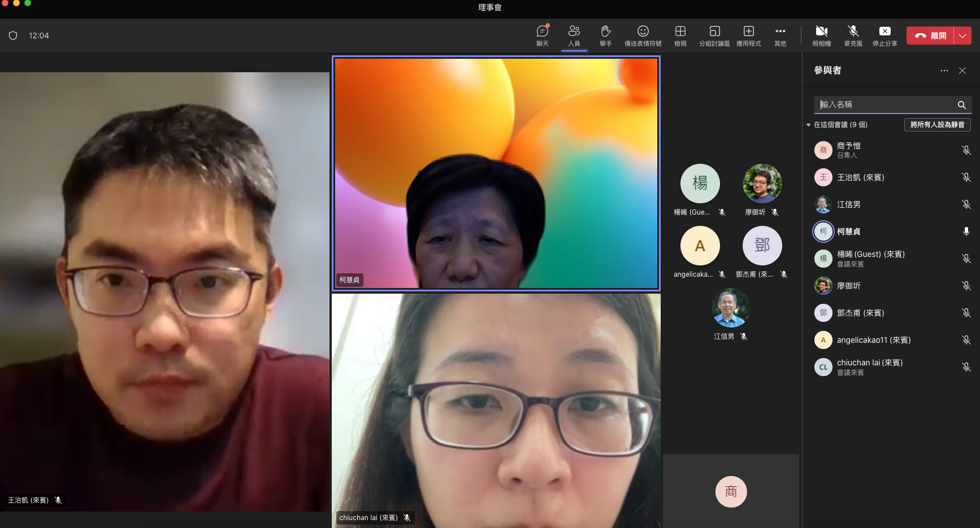Click the green fullscreen window button
Viewport: 980px width, 528px height.
tap(28, 3)
